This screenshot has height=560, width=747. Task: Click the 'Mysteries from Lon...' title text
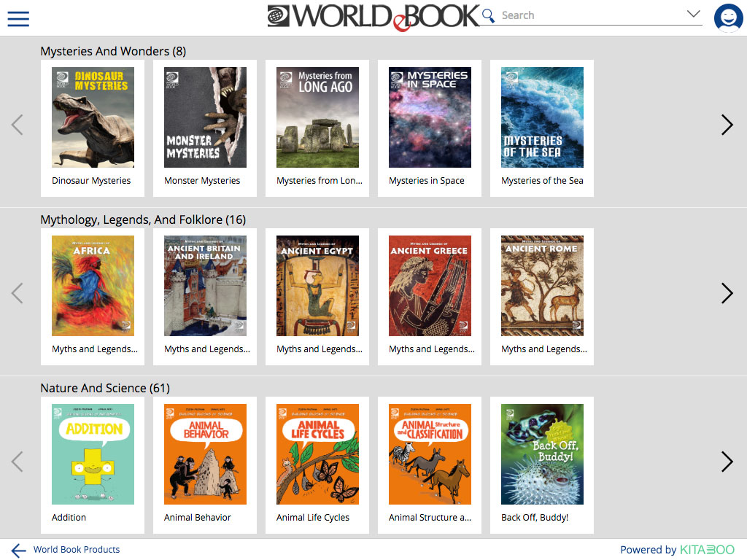click(320, 181)
